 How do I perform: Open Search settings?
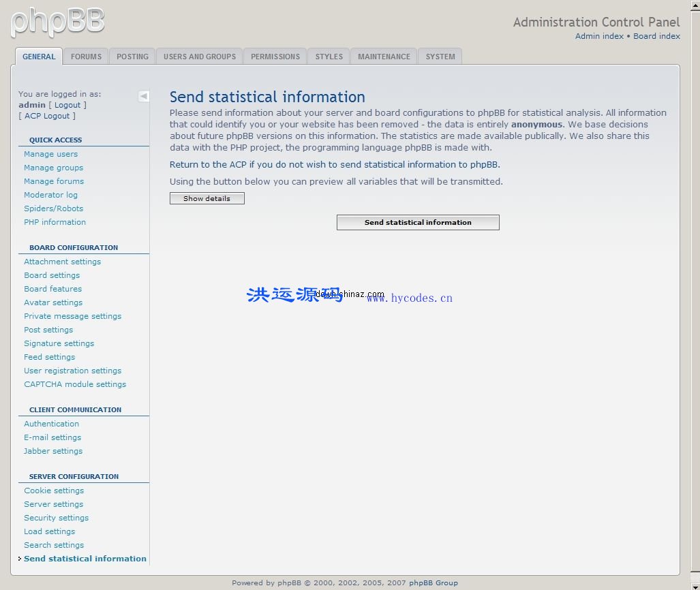click(54, 545)
